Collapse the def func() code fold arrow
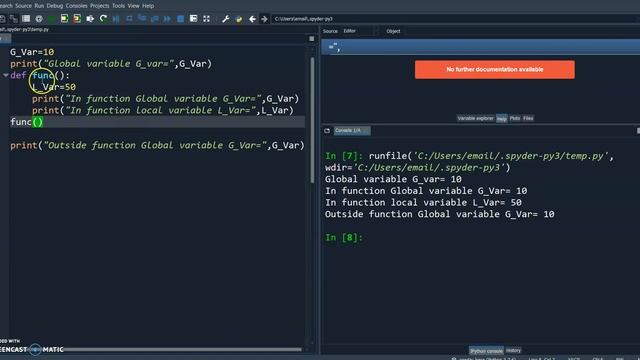This screenshot has width=640, height=360. coord(5,75)
